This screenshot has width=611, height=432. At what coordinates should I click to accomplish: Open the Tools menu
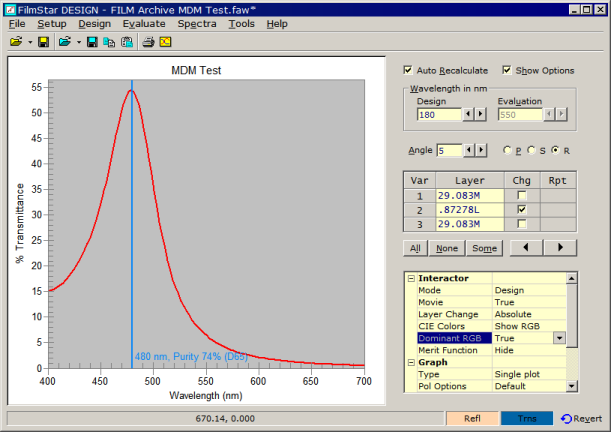point(241,24)
